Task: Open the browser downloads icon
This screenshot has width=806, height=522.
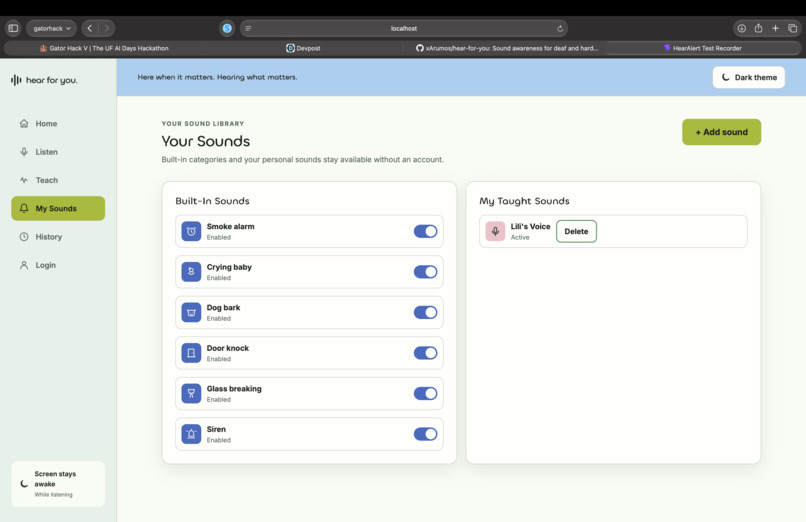Action: [x=741, y=28]
